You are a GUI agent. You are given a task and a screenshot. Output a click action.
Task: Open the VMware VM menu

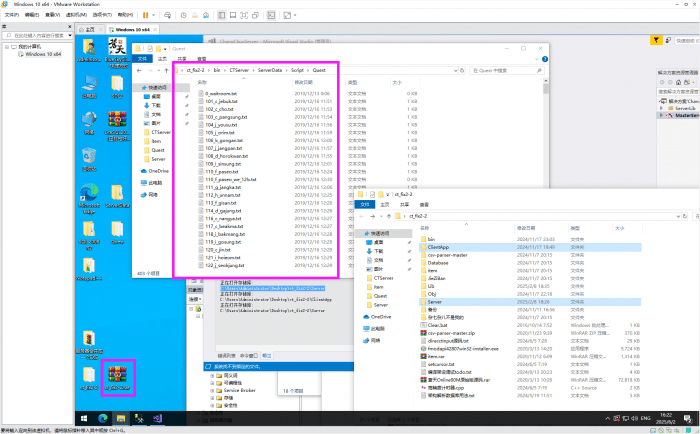[x=76, y=15]
